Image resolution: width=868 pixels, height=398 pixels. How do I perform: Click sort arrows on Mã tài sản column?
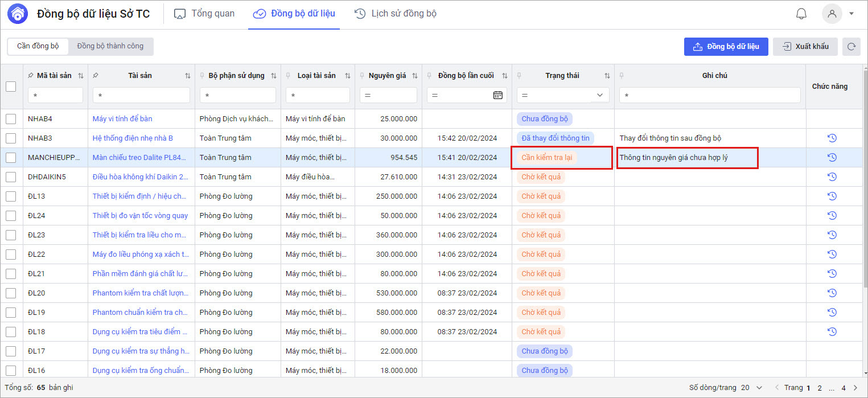80,76
